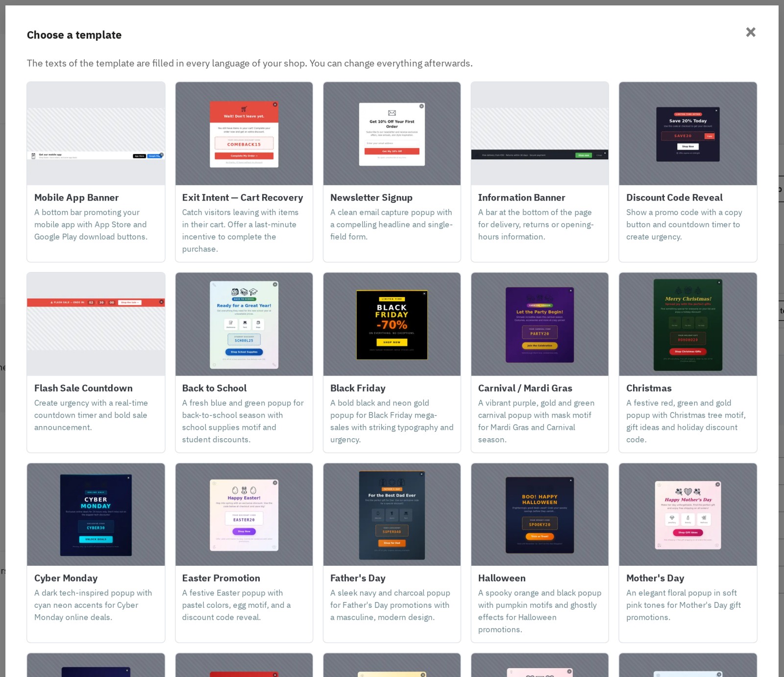Click the Black Friday title text

tap(358, 388)
